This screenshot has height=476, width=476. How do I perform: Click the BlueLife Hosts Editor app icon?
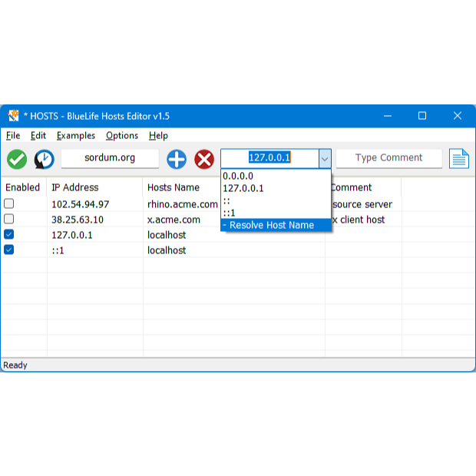pyautogui.click(x=13, y=116)
